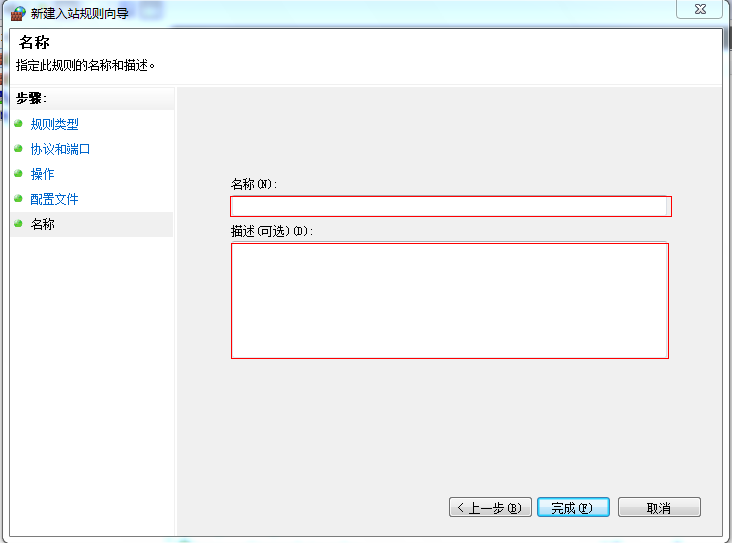Click the green bullet beside 操作
732x543 pixels.
pyautogui.click(x=18, y=173)
